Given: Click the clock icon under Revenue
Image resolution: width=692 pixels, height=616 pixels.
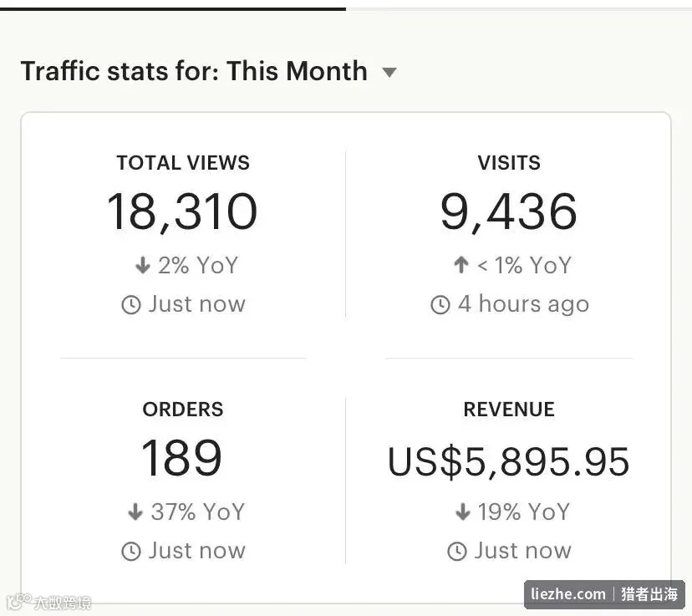Looking at the screenshot, I should coord(457,552).
